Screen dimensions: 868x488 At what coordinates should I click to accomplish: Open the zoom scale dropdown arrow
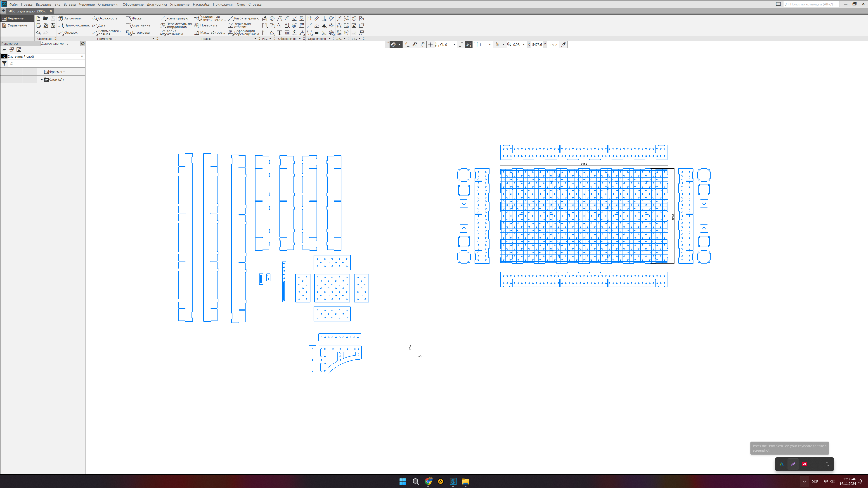coord(524,45)
